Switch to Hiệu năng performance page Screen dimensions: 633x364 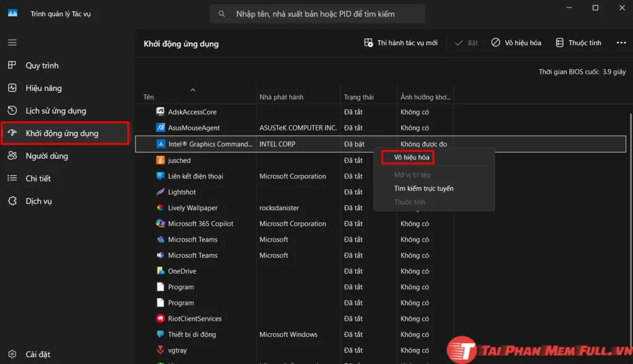click(43, 88)
